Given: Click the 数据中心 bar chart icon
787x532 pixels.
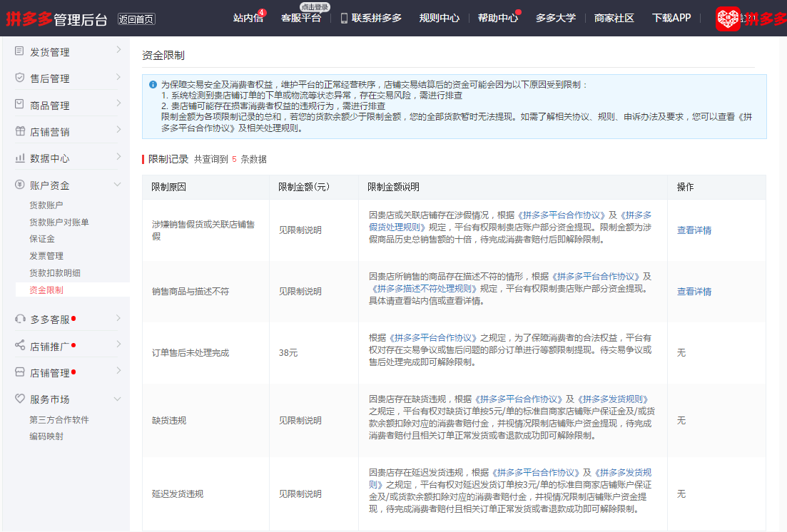Looking at the screenshot, I should [x=19, y=158].
